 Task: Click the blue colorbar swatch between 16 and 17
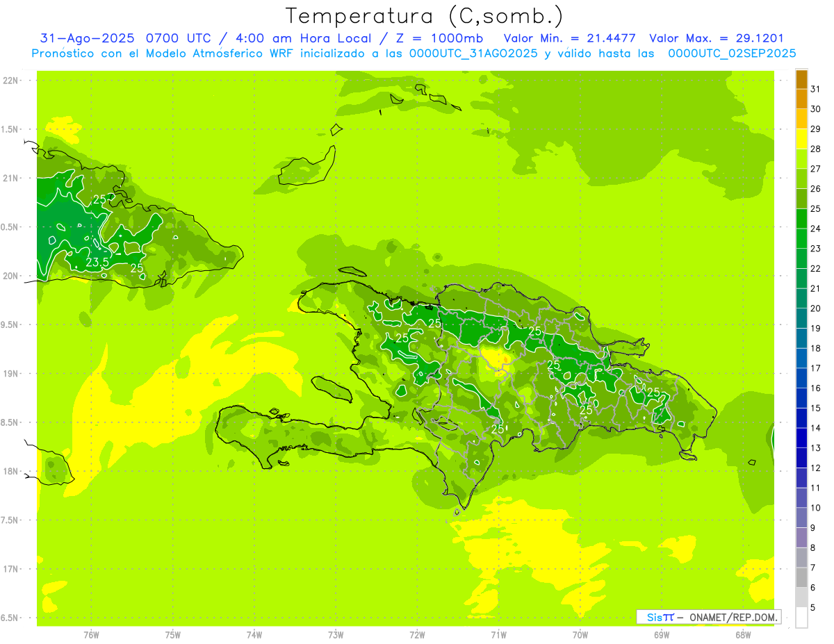click(x=801, y=378)
